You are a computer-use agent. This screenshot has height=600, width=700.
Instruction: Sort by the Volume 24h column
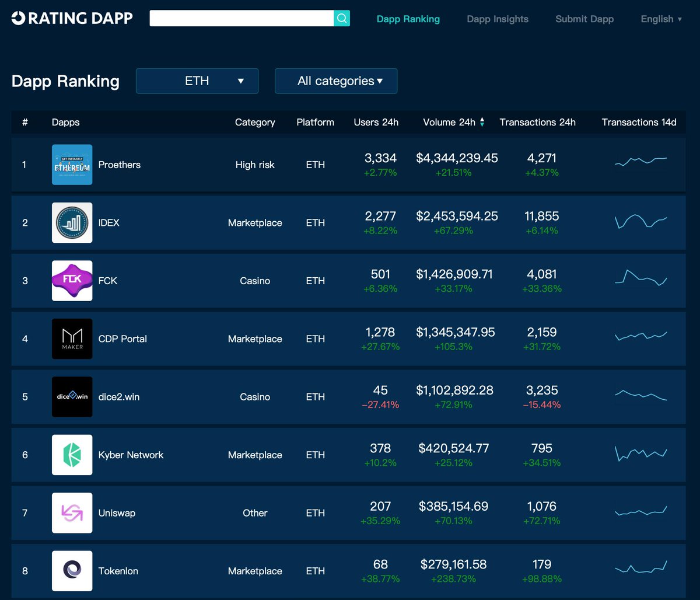[449, 122]
